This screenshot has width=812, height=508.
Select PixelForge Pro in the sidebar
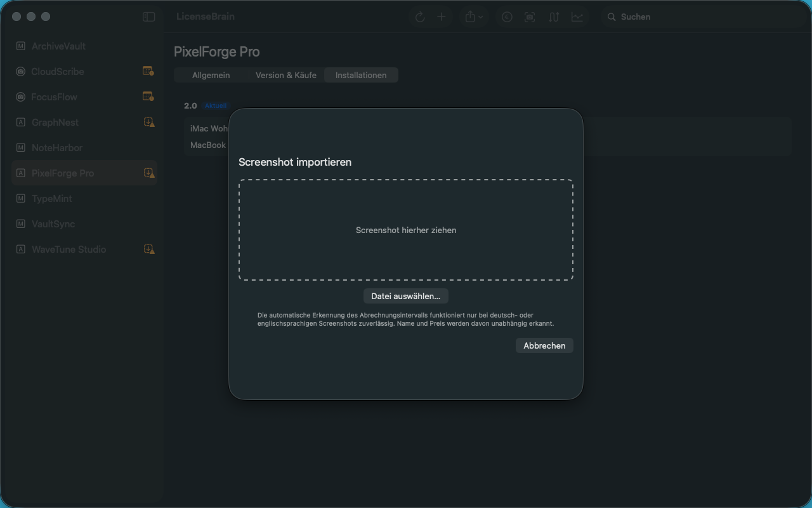(84, 173)
